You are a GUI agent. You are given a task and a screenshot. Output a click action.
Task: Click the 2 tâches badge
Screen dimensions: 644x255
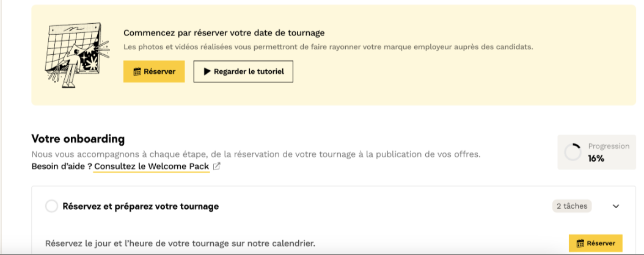pyautogui.click(x=572, y=206)
